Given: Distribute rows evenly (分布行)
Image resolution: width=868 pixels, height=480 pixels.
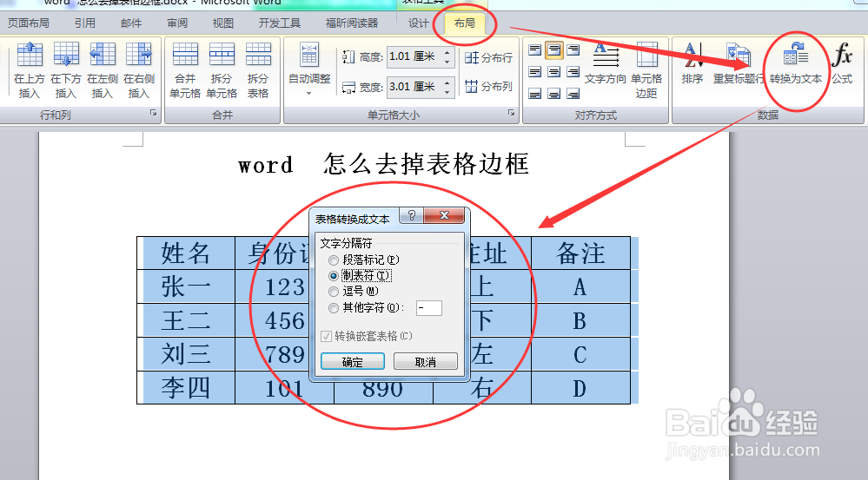Looking at the screenshot, I should pos(489,57).
